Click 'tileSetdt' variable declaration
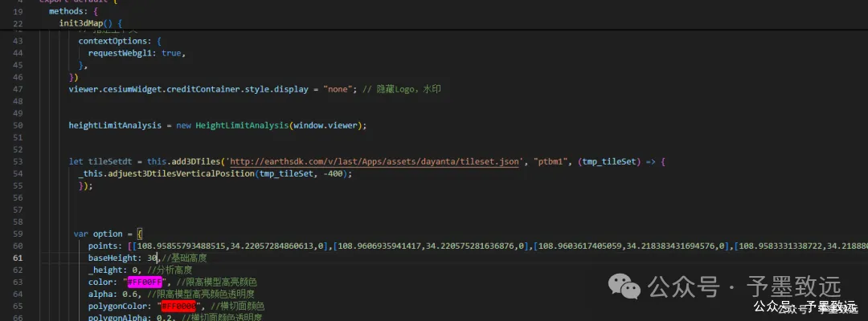 coord(110,162)
